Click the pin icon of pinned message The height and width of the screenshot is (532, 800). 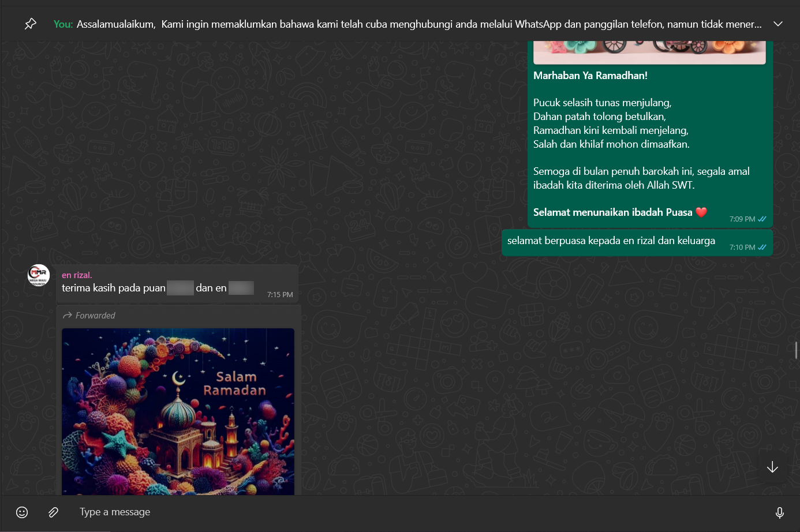click(x=31, y=24)
